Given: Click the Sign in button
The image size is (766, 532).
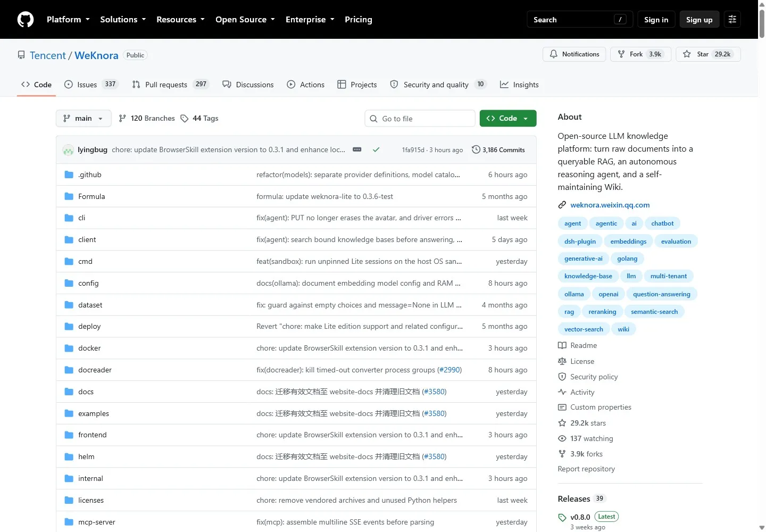Looking at the screenshot, I should point(656,20).
